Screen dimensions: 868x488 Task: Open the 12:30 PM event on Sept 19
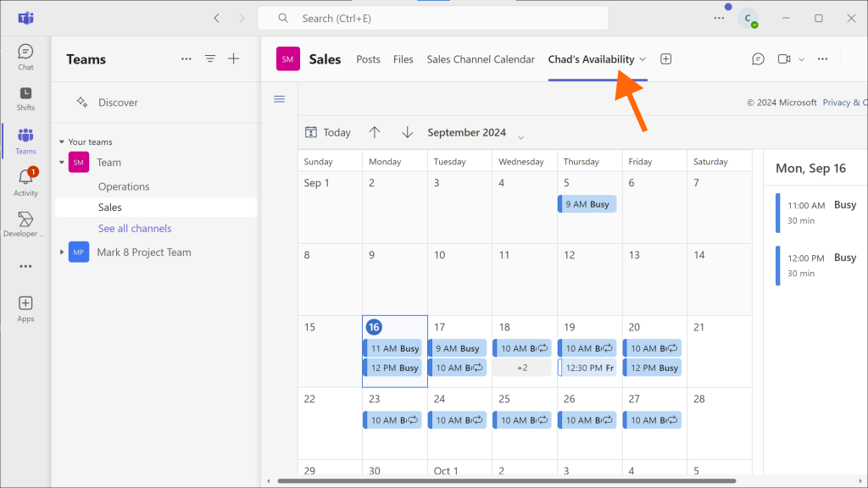(x=587, y=368)
